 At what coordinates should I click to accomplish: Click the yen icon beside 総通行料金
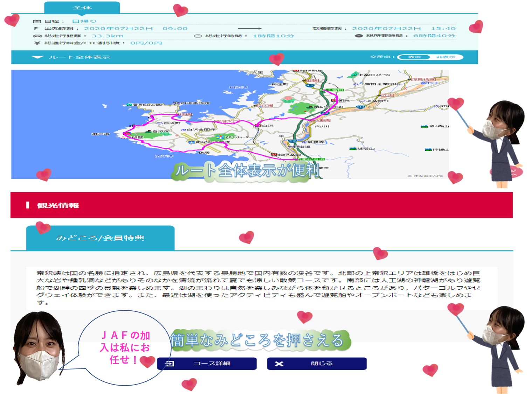coord(37,43)
